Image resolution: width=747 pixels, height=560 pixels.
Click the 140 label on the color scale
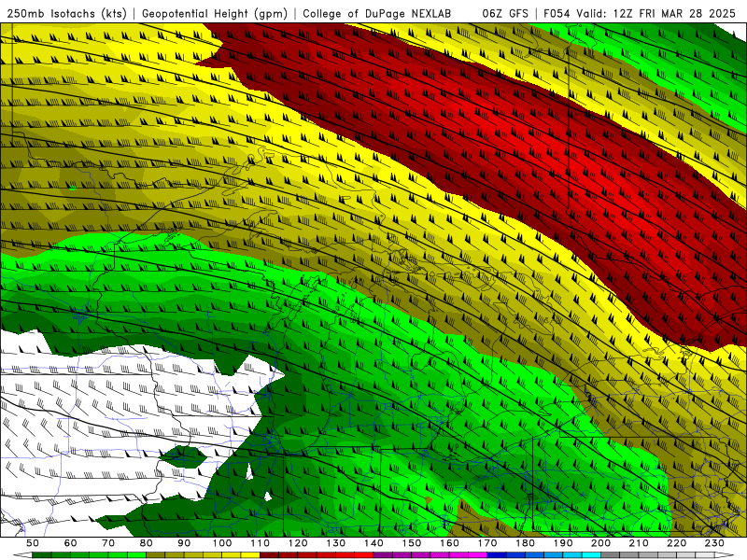pyautogui.click(x=374, y=543)
